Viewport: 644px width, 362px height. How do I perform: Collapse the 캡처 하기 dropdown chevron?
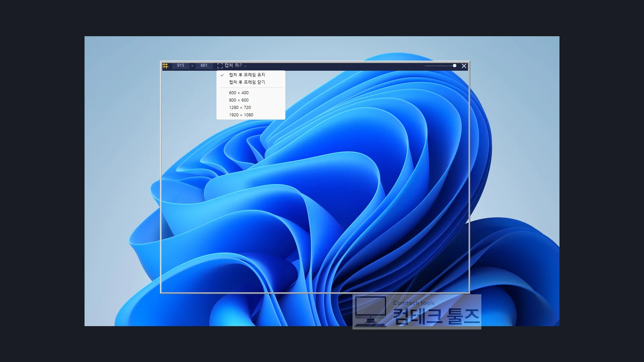(x=245, y=66)
